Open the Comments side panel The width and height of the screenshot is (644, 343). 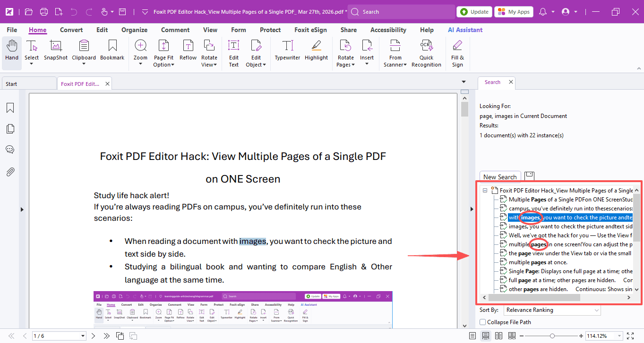click(x=10, y=150)
